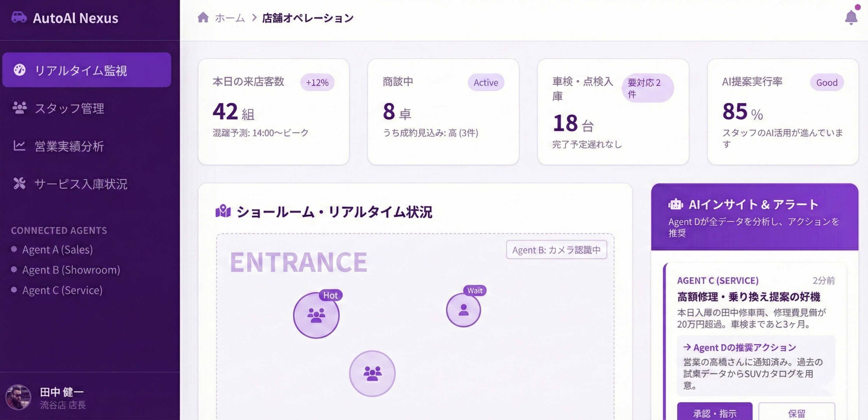Click the ホーム breadcrumb link
The image size is (868, 420).
pyautogui.click(x=230, y=18)
